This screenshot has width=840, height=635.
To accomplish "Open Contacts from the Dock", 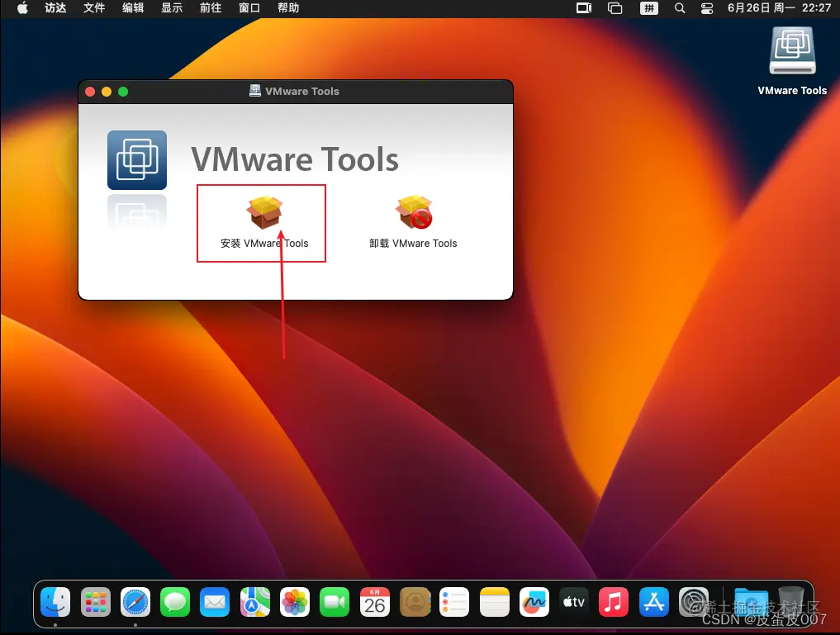I will [x=415, y=602].
